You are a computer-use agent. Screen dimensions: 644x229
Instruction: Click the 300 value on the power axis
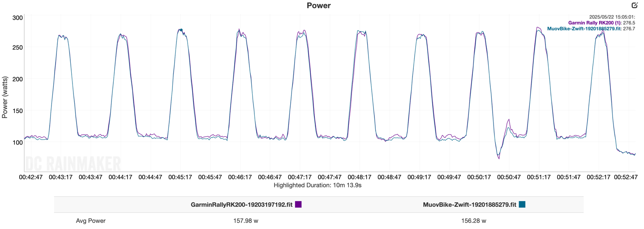(17, 18)
